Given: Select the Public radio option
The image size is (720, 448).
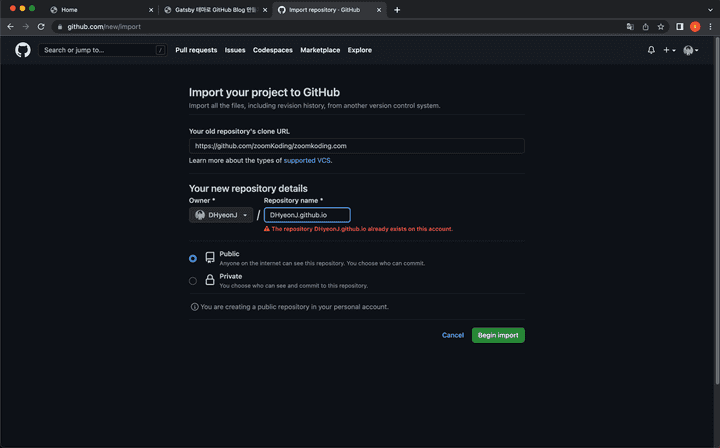Looking at the screenshot, I should pyautogui.click(x=193, y=258).
